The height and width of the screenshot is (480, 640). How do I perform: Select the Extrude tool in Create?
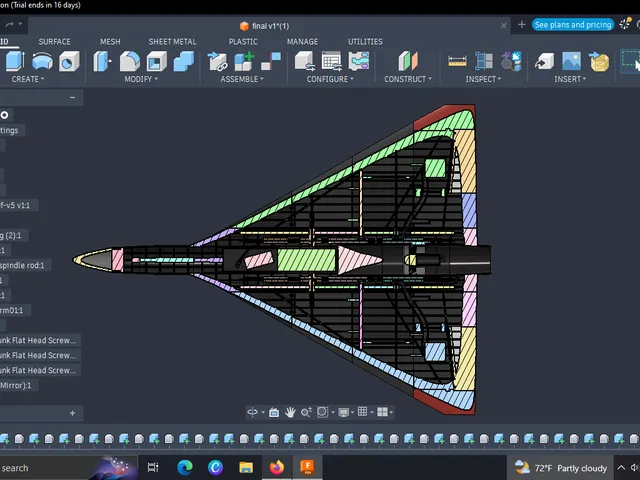pyautogui.click(x=15, y=62)
